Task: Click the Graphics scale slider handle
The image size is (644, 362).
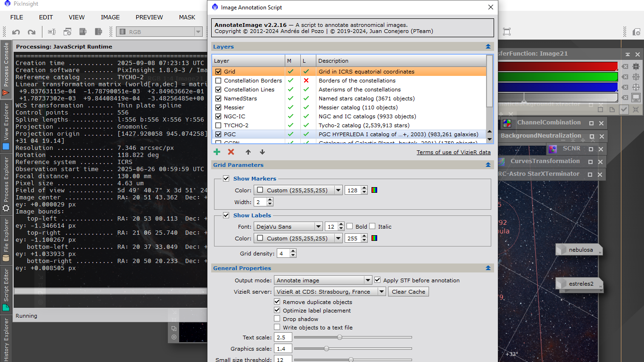Action: coord(326,349)
